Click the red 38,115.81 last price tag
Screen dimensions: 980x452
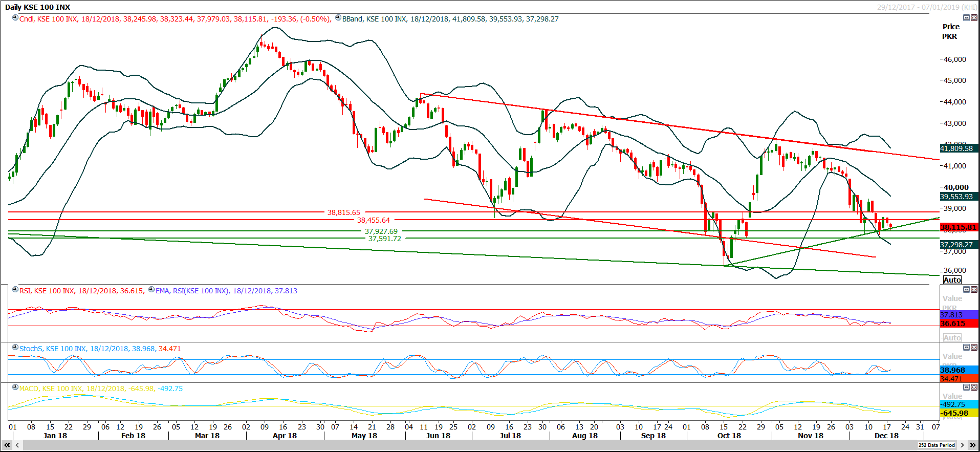tap(959, 227)
